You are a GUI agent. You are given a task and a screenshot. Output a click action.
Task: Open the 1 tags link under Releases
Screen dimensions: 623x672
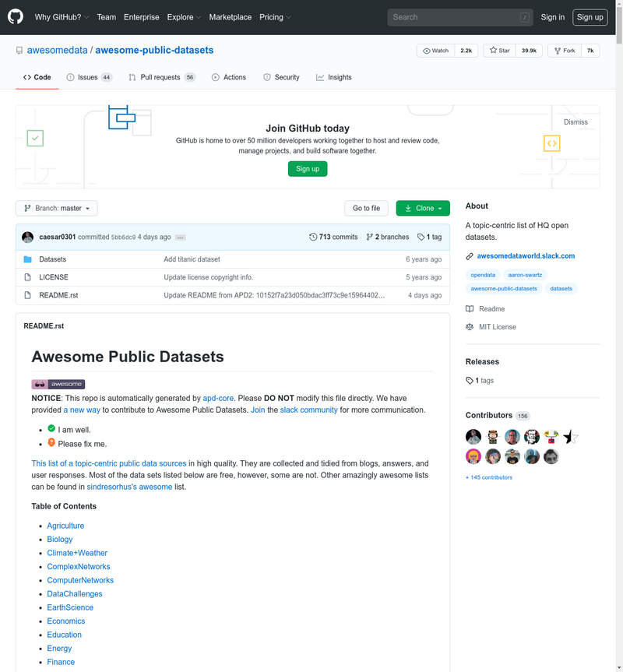pyautogui.click(x=480, y=381)
